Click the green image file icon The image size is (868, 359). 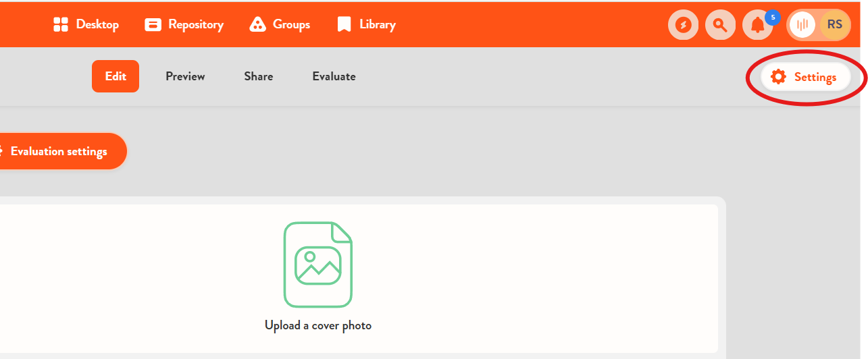(x=317, y=265)
